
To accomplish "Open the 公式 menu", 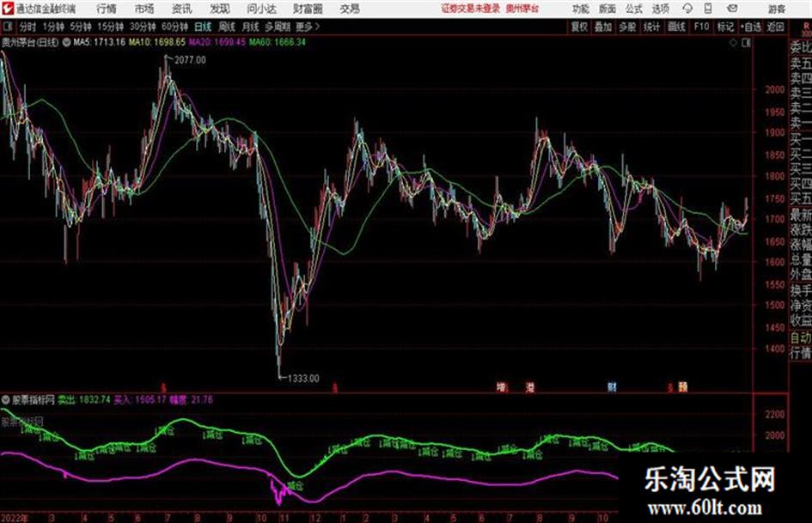I will (x=634, y=9).
